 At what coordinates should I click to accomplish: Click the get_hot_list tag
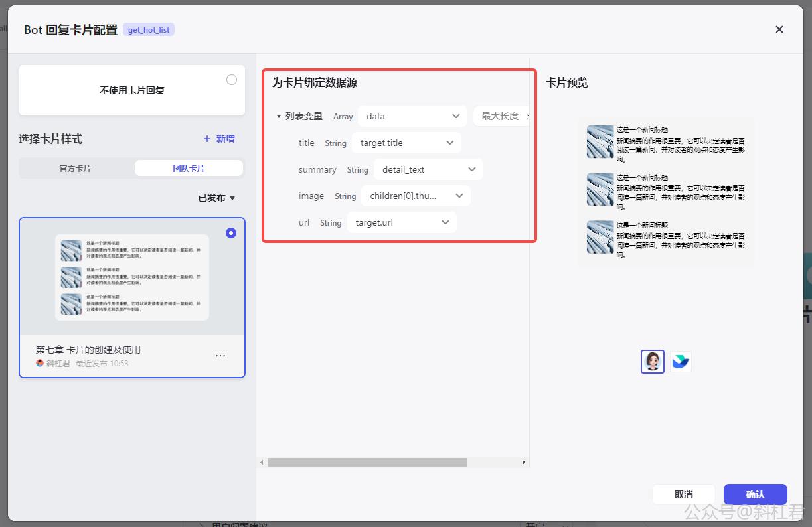tap(149, 30)
